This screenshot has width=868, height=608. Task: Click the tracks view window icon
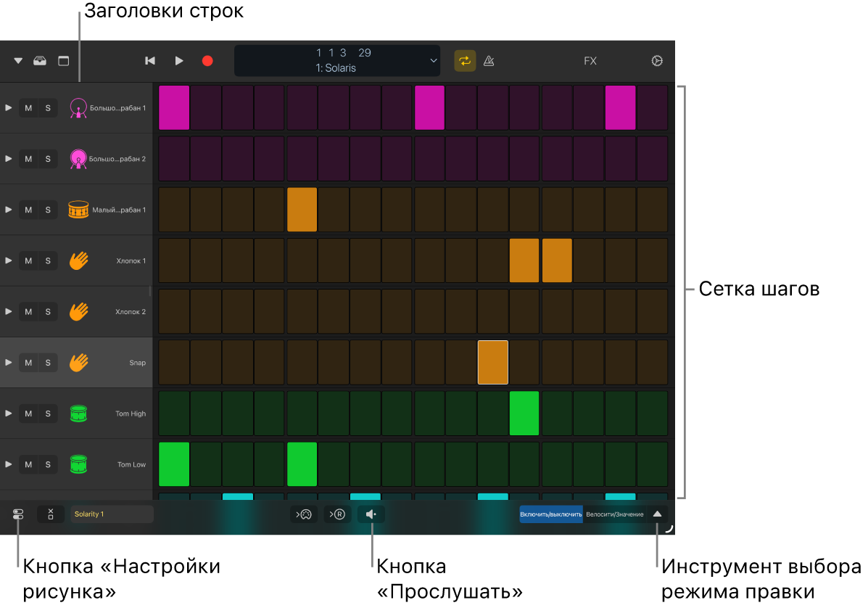pos(64,61)
